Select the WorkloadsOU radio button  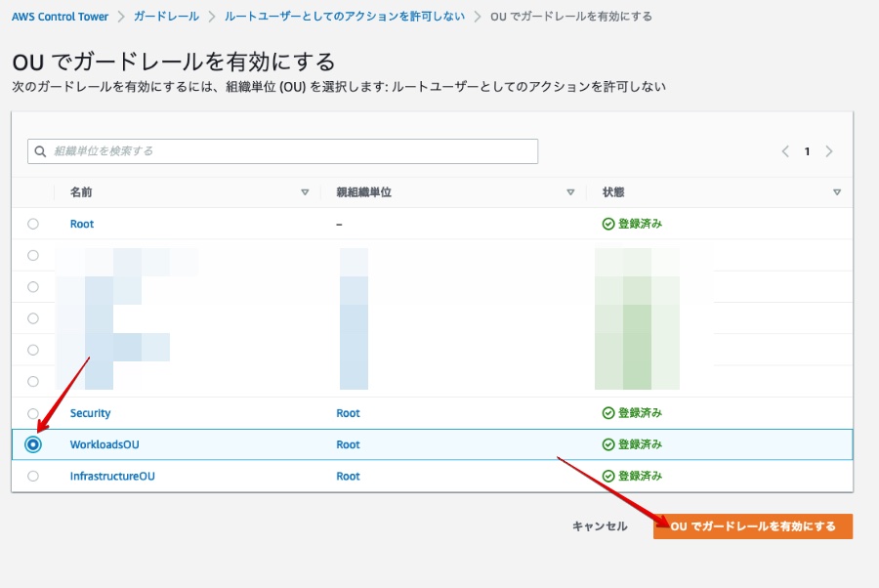click(33, 444)
